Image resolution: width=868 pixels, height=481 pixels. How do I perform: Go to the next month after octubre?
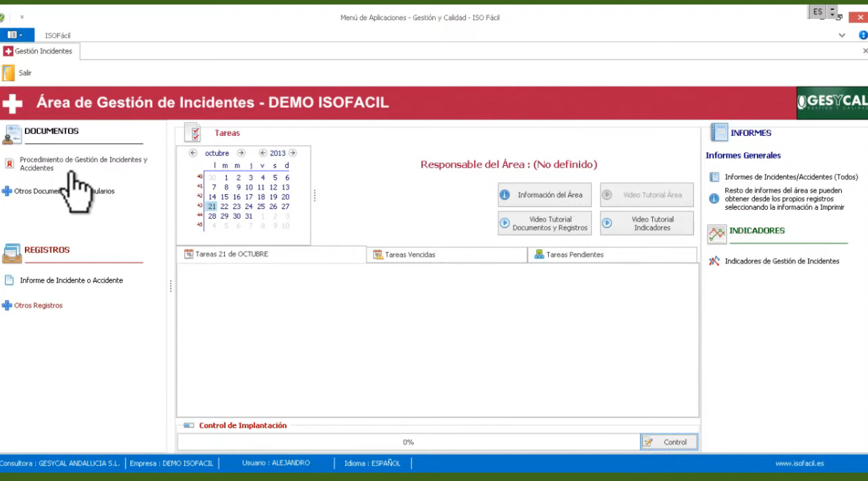[x=241, y=153]
